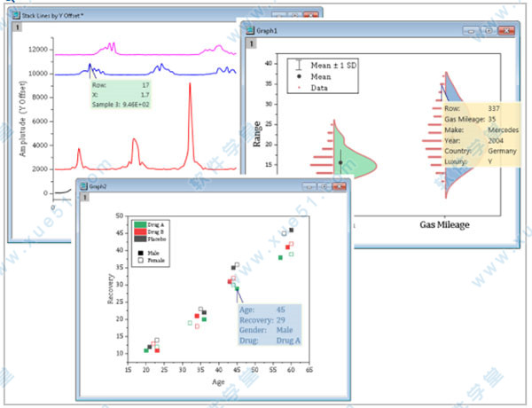Screen dimensions: 532x408
Task: Click the Range axis title in Graph1
Action: point(257,134)
